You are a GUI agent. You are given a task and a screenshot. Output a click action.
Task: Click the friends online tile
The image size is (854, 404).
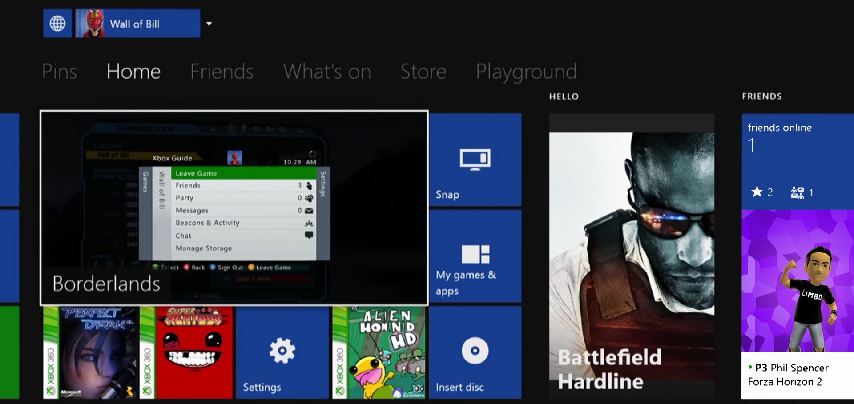click(797, 159)
